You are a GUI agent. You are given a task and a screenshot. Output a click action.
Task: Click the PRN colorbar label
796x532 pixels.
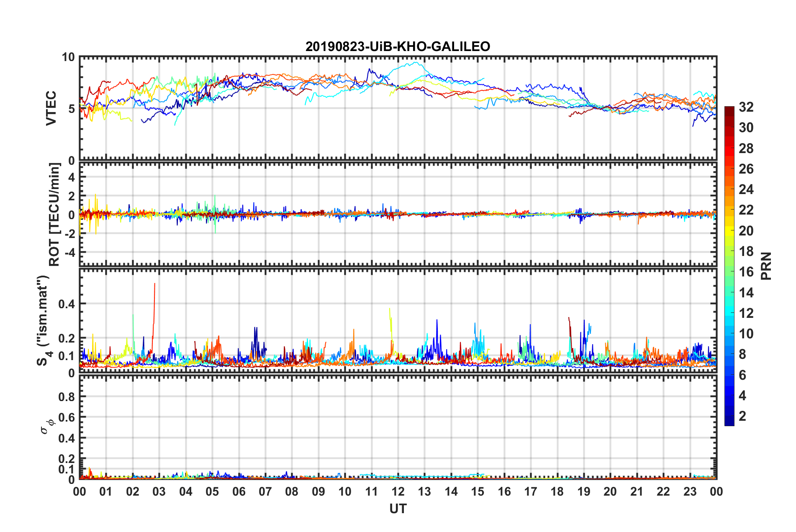[766, 266]
